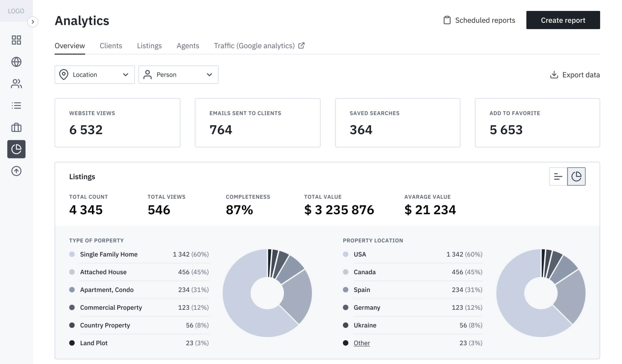The image size is (622, 364).
Task: Open the Location filter dropdown
Action: [x=94, y=75]
